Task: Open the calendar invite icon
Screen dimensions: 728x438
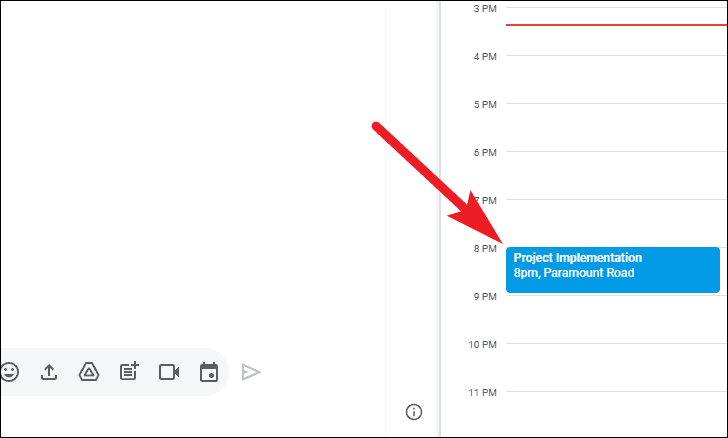Action: click(x=209, y=372)
